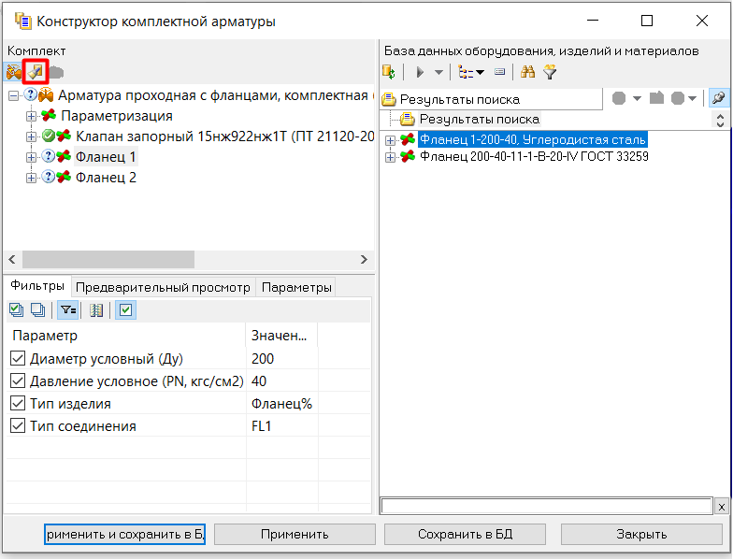Click the check all filters icon
The height and width of the screenshot is (560, 733).
(x=17, y=310)
